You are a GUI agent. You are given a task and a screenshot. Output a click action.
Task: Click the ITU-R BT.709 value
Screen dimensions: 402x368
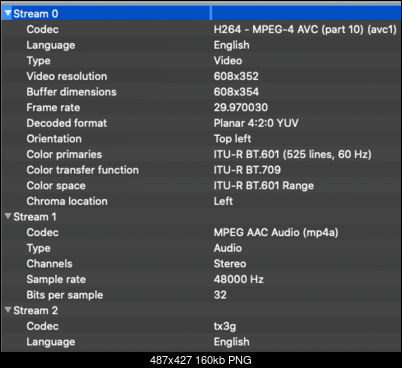(247, 170)
